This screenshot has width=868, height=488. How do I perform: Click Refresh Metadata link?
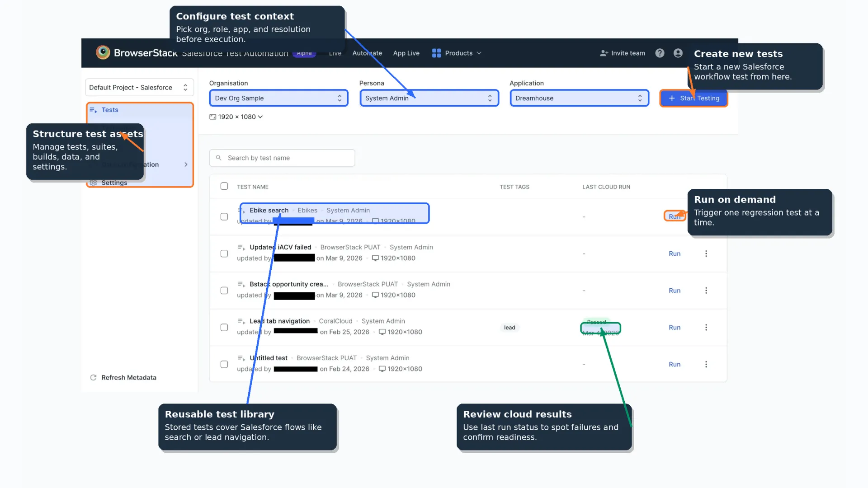pos(129,377)
